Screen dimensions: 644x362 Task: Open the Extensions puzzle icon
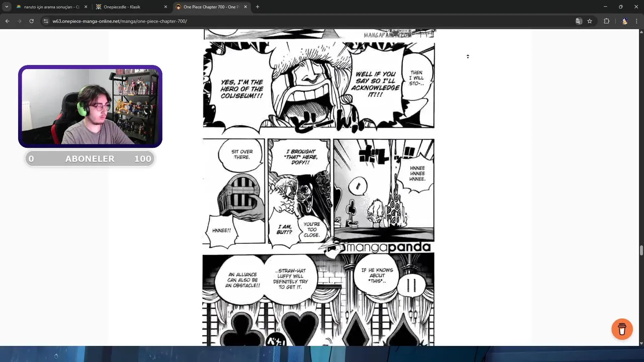tap(606, 21)
